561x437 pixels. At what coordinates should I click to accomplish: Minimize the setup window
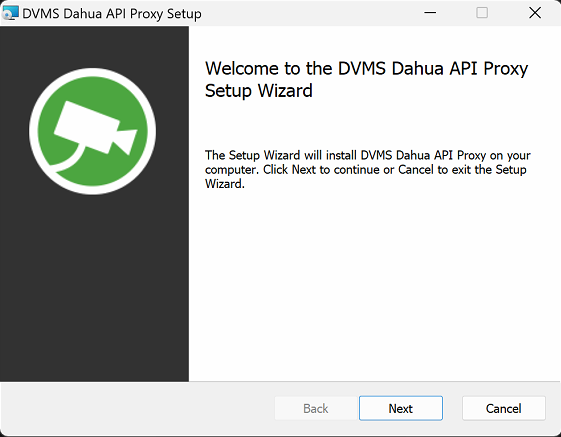430,13
